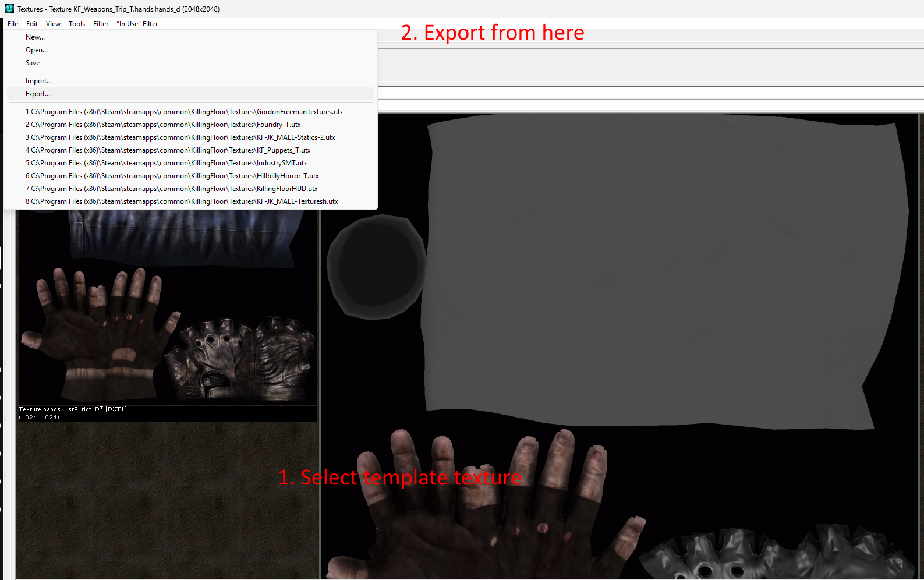This screenshot has height=580, width=924.
Task: Open recent file IndustrySMT.utx
Action: (190, 163)
